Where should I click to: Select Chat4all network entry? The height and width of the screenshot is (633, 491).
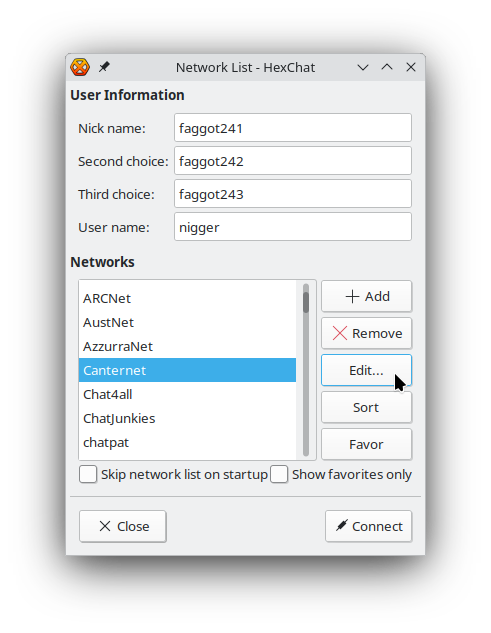[x=187, y=394]
